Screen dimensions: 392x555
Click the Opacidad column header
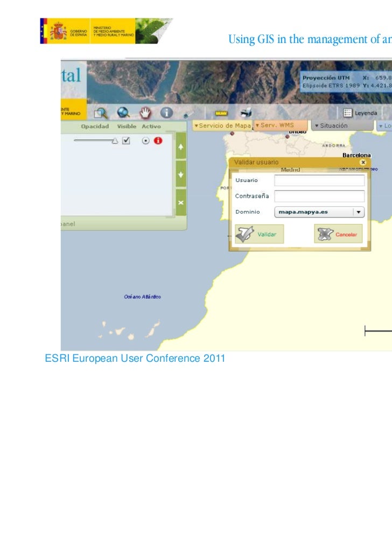point(95,127)
